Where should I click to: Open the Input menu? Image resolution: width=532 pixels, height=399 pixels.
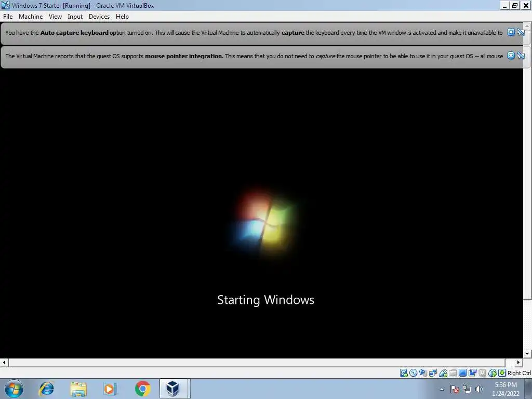pos(75,17)
